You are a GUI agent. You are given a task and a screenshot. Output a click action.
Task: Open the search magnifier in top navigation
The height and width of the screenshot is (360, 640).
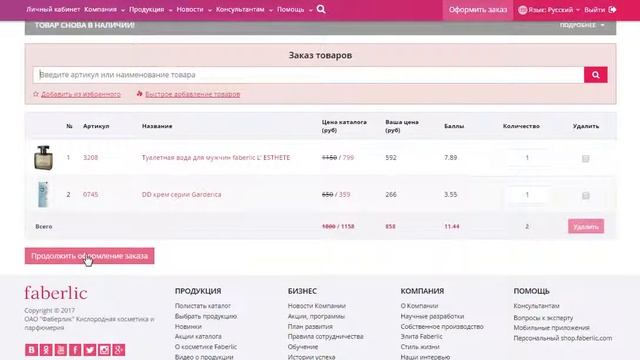[321, 9]
